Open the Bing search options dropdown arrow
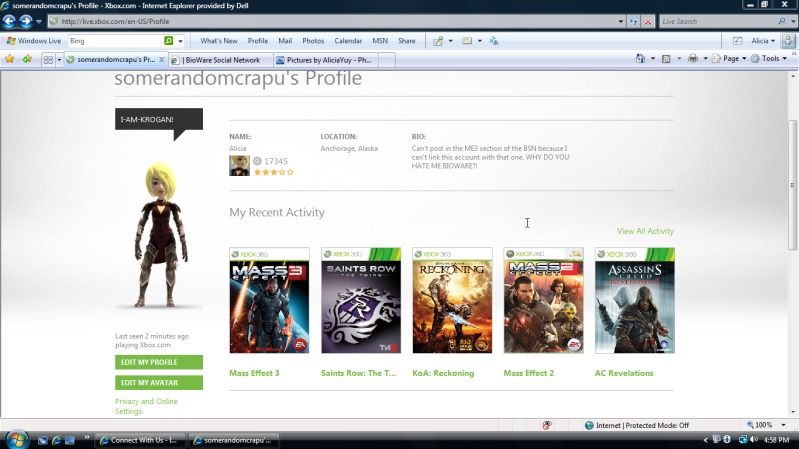 point(180,41)
